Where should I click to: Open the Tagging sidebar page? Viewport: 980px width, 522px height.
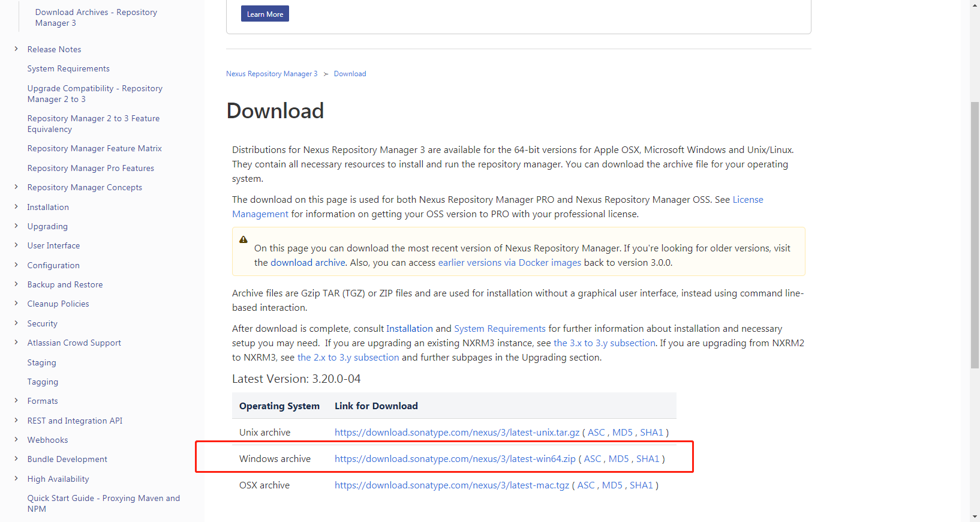point(43,382)
